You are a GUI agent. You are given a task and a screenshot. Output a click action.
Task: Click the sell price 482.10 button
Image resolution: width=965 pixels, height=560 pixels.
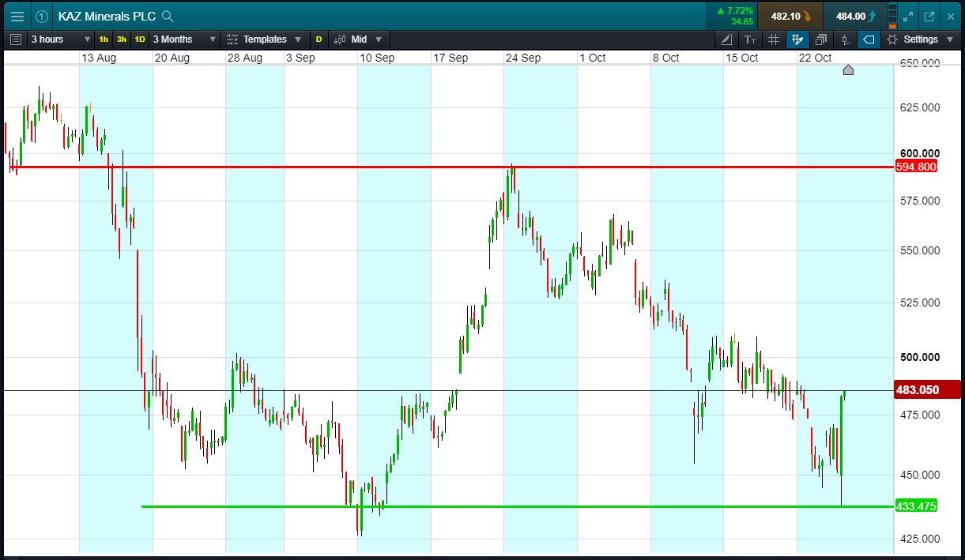[x=790, y=16]
